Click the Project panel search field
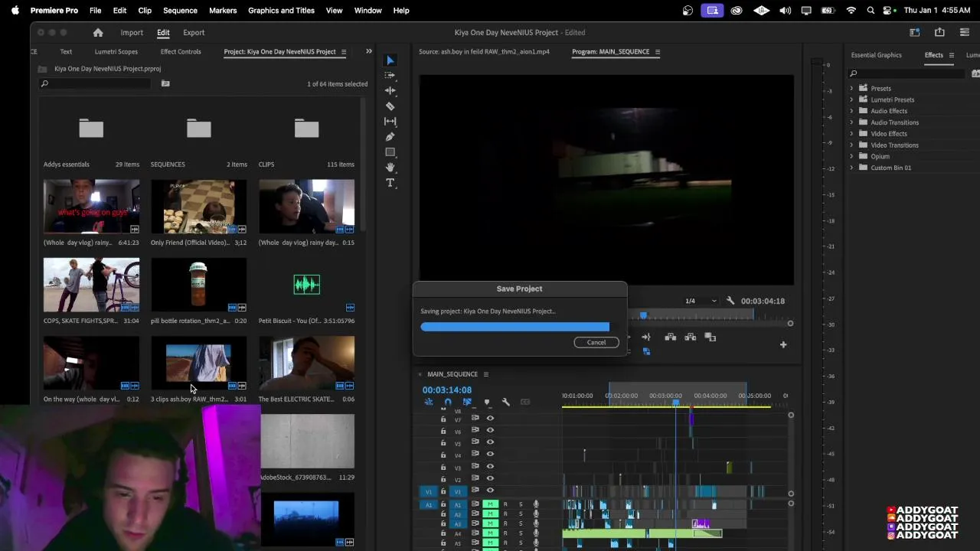Screen dimensions: 980x551 (96, 83)
